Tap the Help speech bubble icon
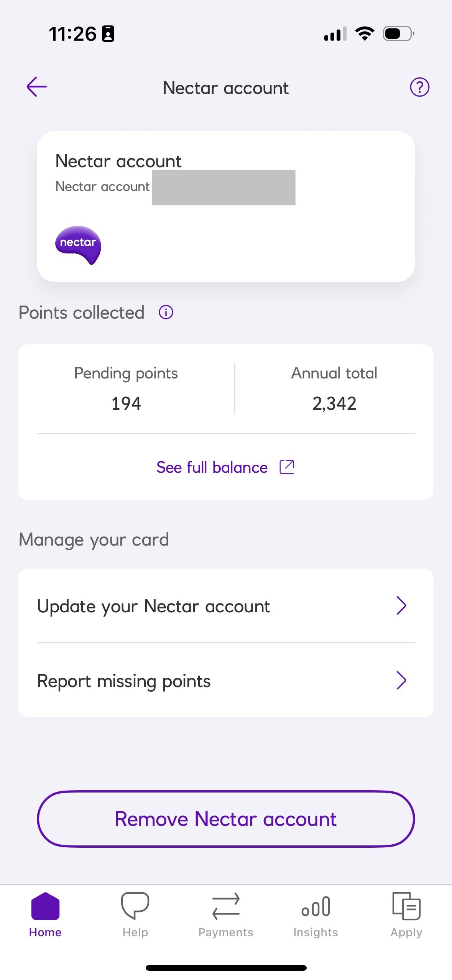This screenshot has height=980, width=452. 135,905
